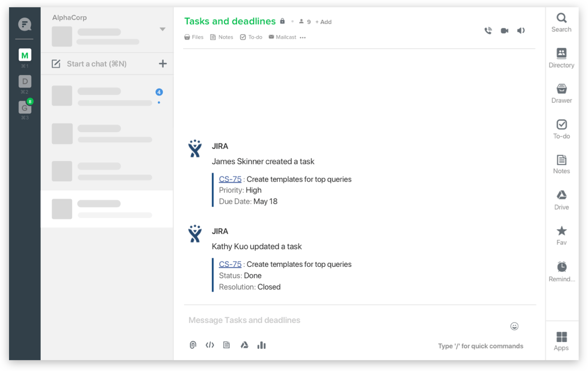Image resolution: width=588 pixels, height=371 pixels.
Task: Expand the AlphaCorp account dropdown arrow
Action: pos(163,29)
